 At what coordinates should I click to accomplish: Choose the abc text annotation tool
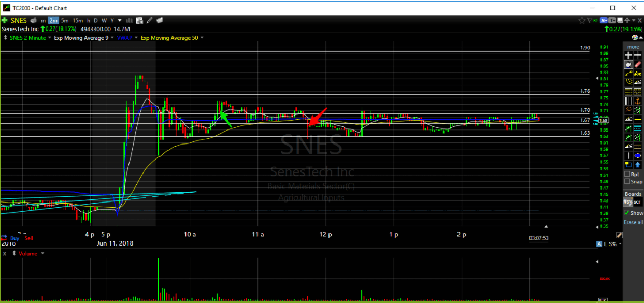[x=638, y=74]
